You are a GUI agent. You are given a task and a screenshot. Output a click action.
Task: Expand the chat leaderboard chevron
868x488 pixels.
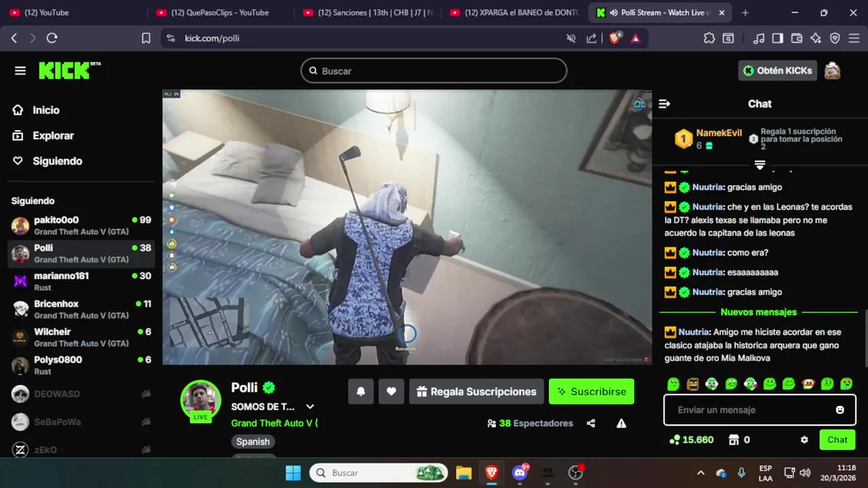point(759,165)
